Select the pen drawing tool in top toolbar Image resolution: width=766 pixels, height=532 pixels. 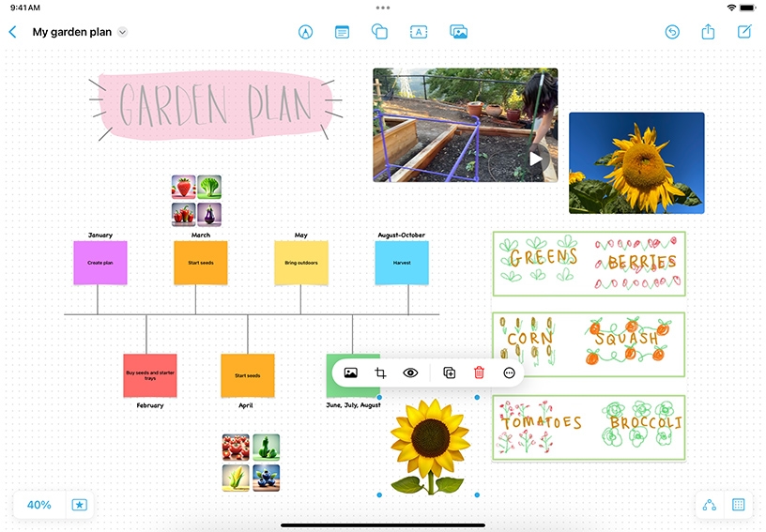(x=305, y=32)
